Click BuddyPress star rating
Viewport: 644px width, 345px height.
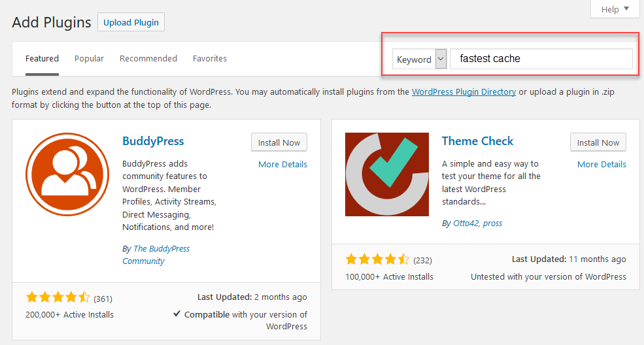coord(58,298)
